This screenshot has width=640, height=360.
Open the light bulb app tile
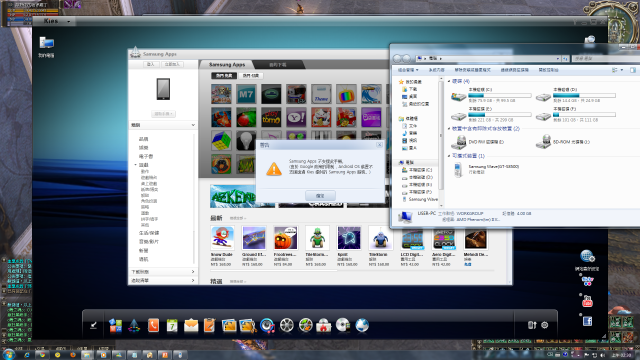(246, 141)
